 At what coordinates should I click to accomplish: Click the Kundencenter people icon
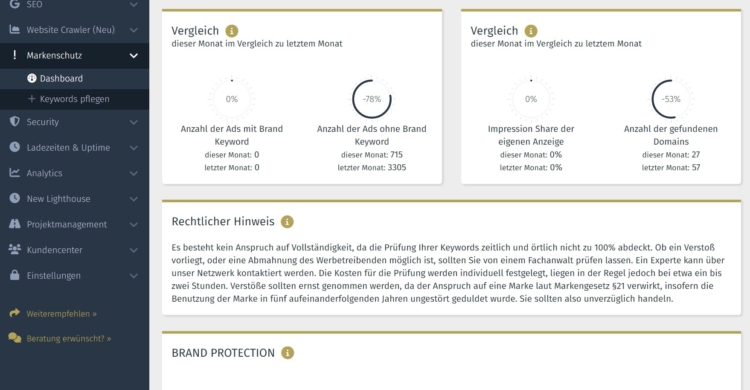(x=15, y=249)
